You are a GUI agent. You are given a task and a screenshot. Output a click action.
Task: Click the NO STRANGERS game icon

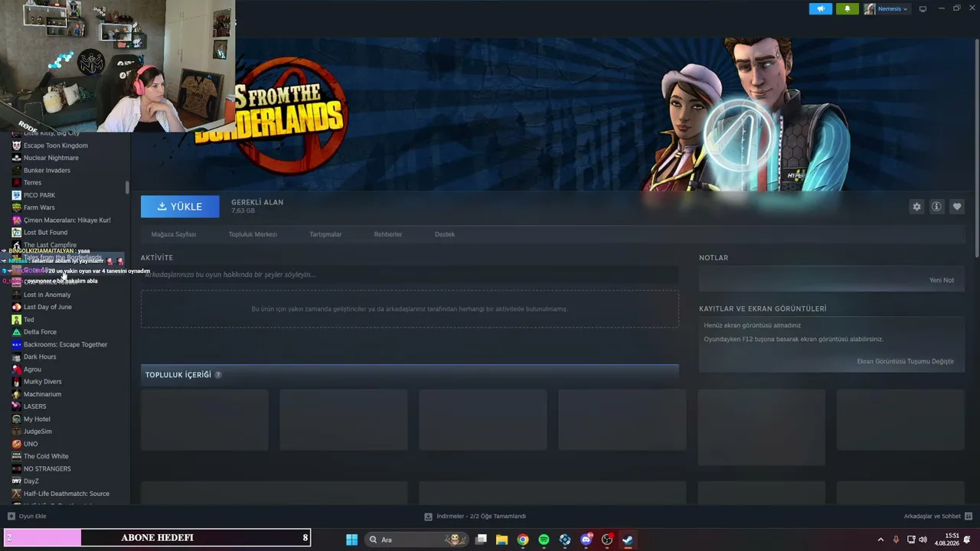point(17,468)
